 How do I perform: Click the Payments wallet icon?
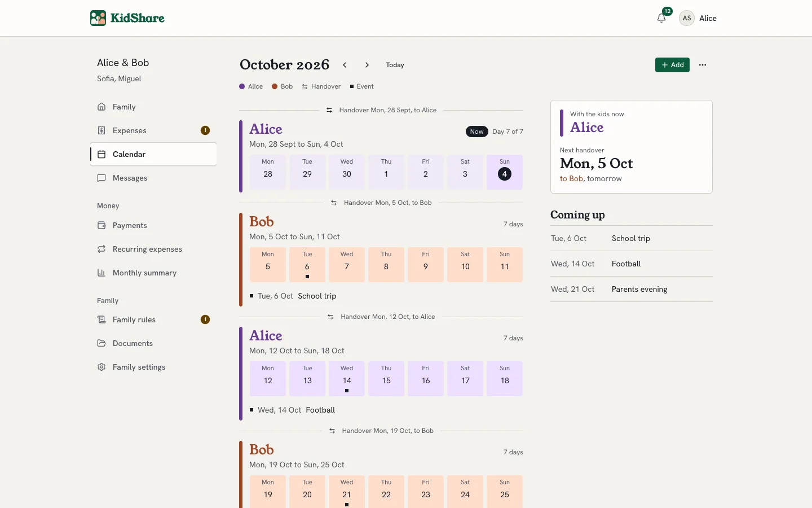101,225
